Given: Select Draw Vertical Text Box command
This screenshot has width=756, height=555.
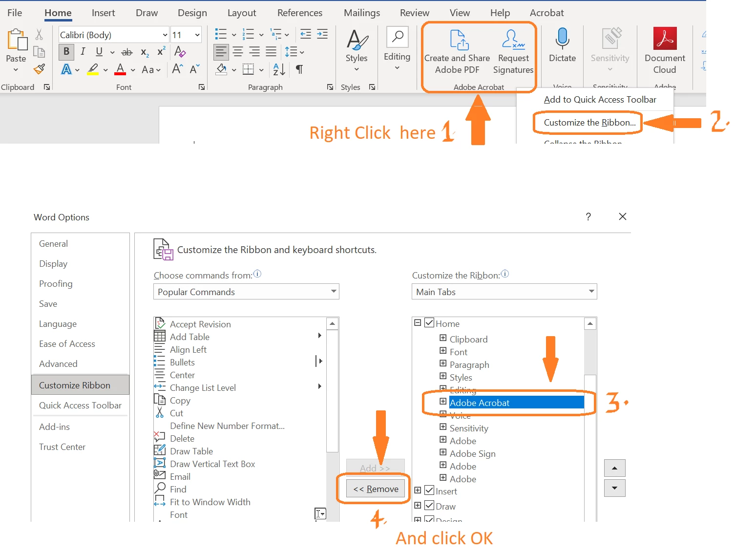Looking at the screenshot, I should click(212, 464).
